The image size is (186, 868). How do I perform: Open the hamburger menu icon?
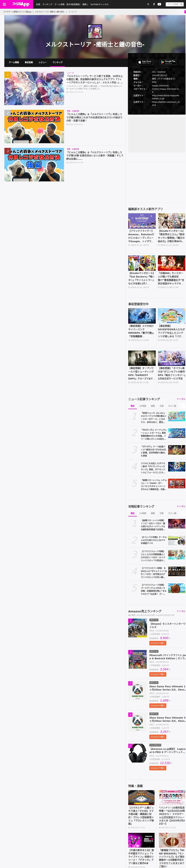click(4, 4)
